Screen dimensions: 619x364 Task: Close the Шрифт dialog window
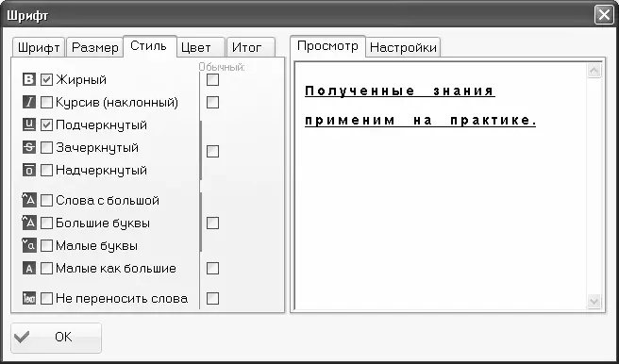(x=604, y=15)
